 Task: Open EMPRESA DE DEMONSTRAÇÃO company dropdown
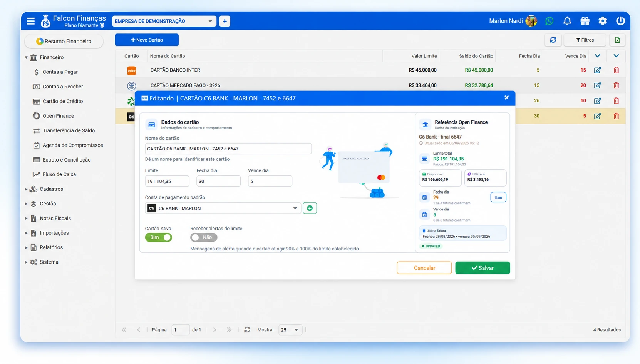tap(164, 21)
